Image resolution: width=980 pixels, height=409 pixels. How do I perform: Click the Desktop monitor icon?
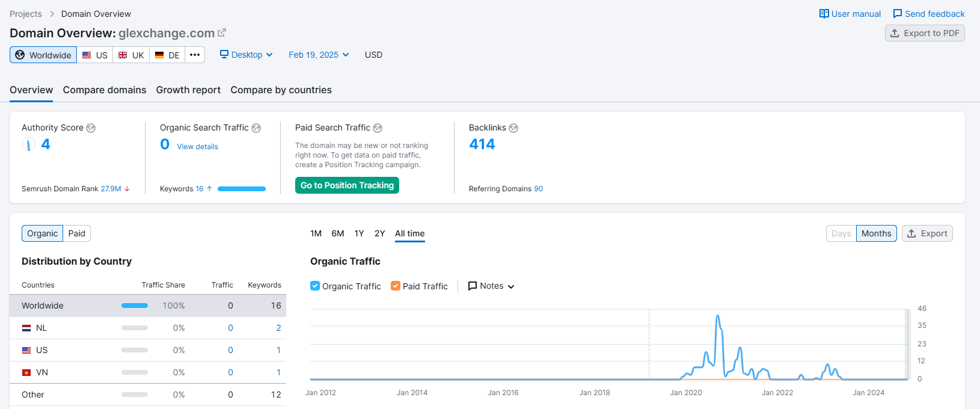[x=224, y=54]
